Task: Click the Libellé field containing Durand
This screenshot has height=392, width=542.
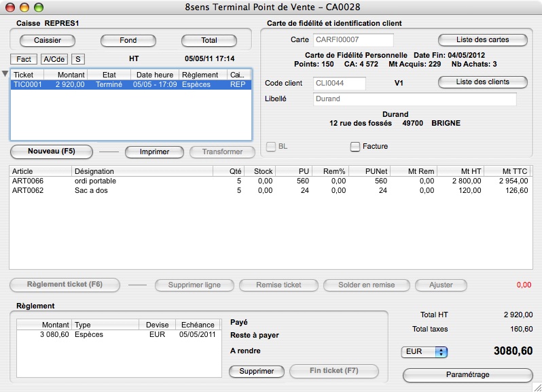Action: point(415,99)
